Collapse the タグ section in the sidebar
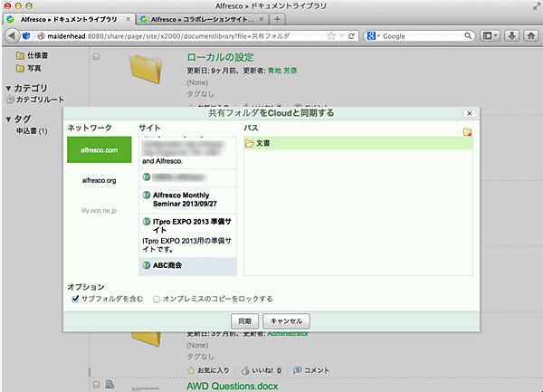This screenshot has height=392, width=543. click(9, 120)
